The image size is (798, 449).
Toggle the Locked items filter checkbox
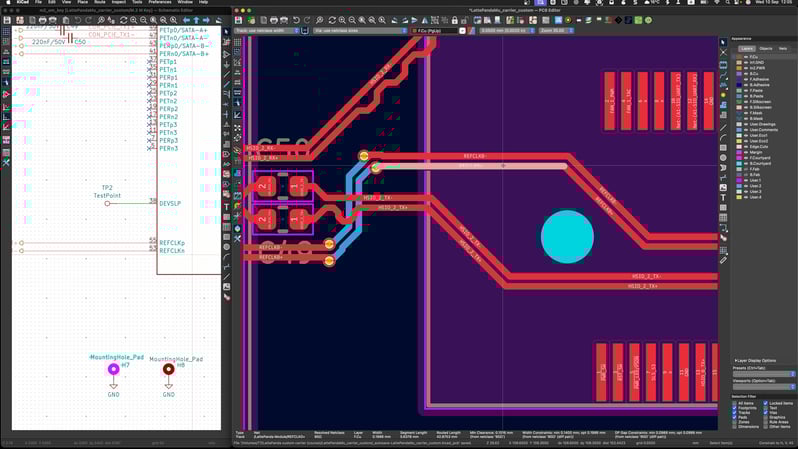pos(766,403)
